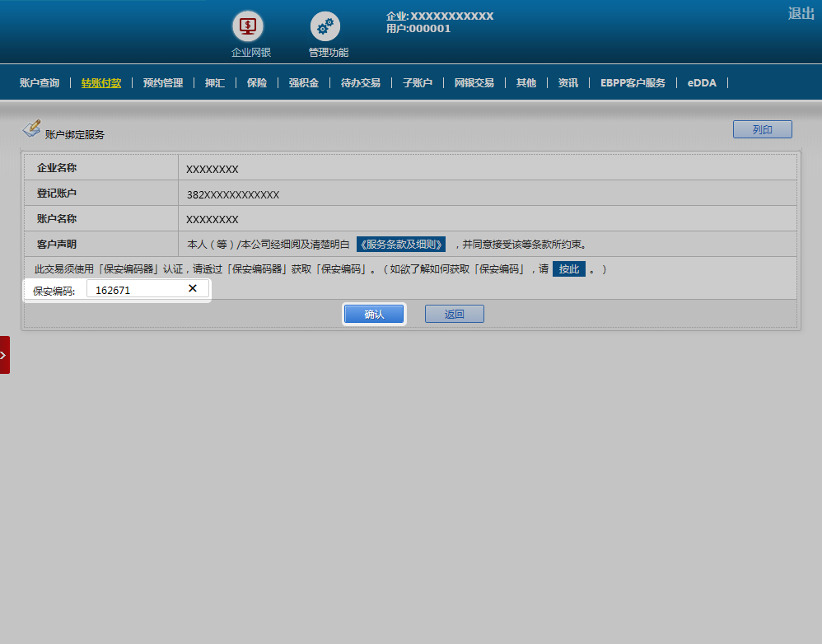Open the EBPP客户服务 menu
Screen dimensions: 822x644
click(633, 83)
